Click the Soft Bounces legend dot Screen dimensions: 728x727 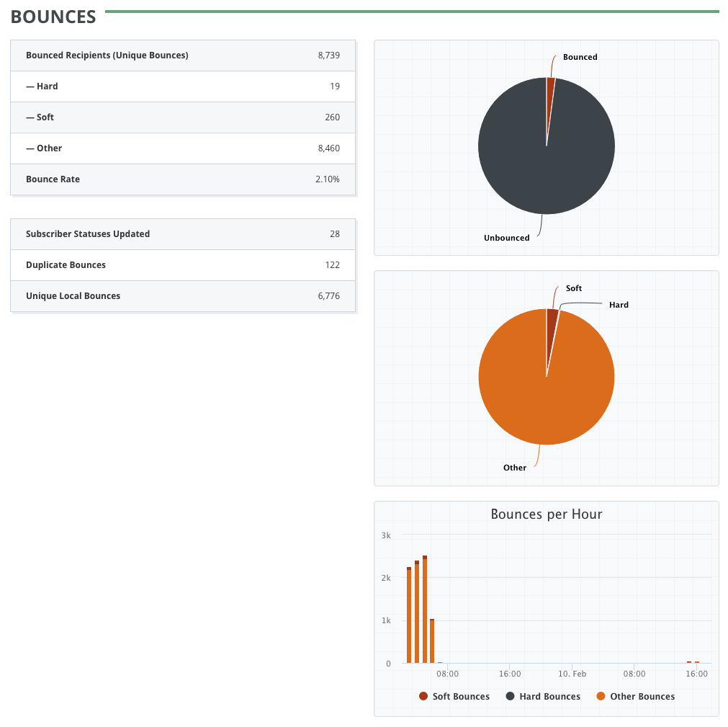(x=423, y=696)
